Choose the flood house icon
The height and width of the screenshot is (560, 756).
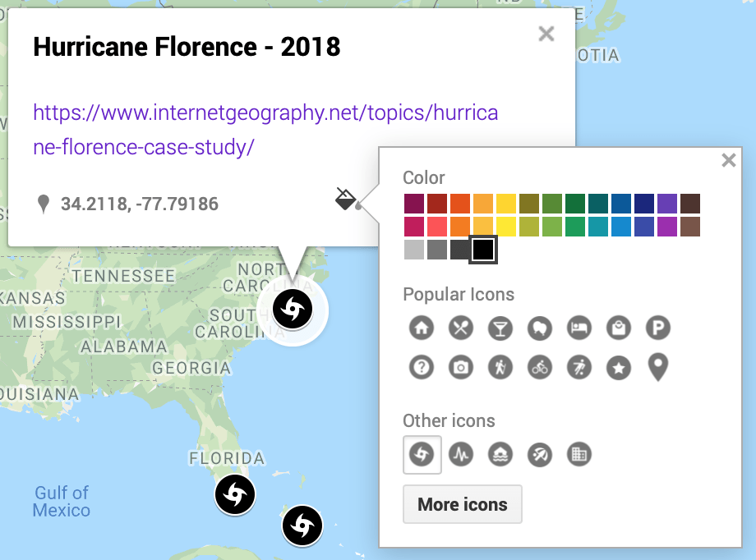pos(500,454)
